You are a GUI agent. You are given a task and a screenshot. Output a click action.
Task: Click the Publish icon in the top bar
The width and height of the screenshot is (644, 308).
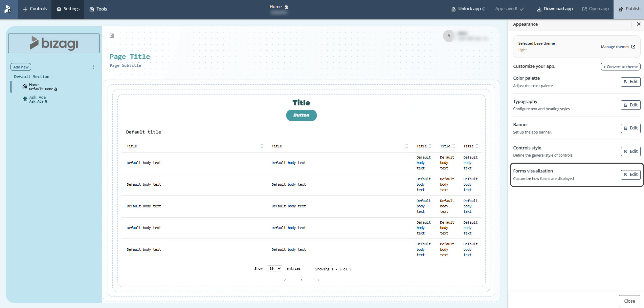[x=621, y=9]
